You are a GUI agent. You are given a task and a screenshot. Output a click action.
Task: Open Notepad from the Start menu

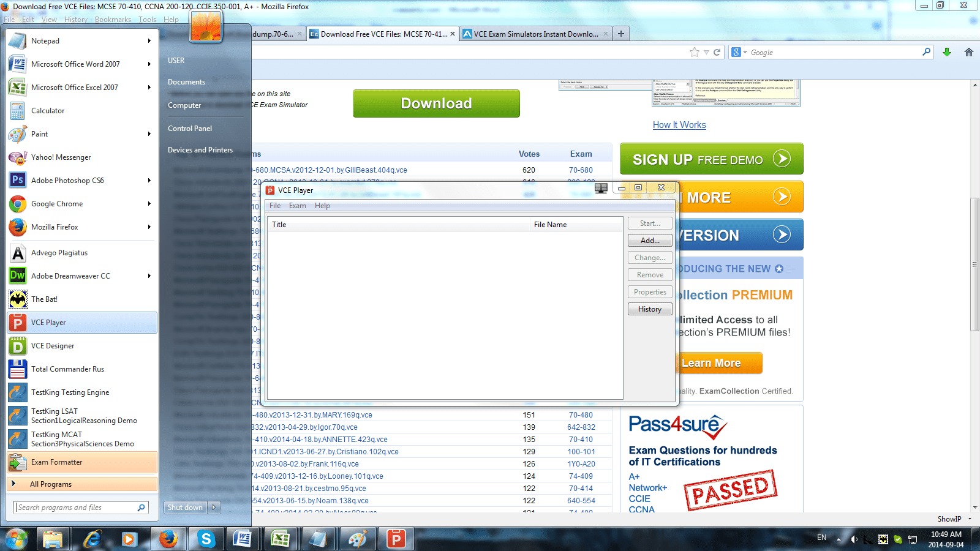[x=82, y=41]
